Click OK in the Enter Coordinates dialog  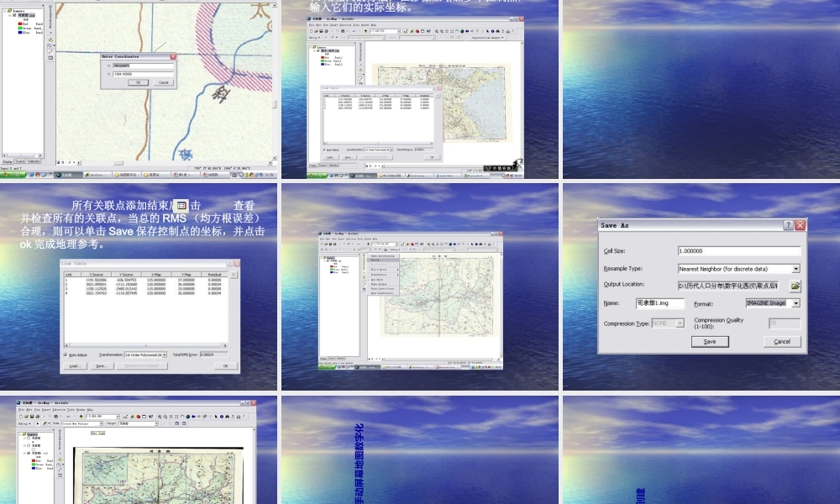pyautogui.click(x=139, y=82)
